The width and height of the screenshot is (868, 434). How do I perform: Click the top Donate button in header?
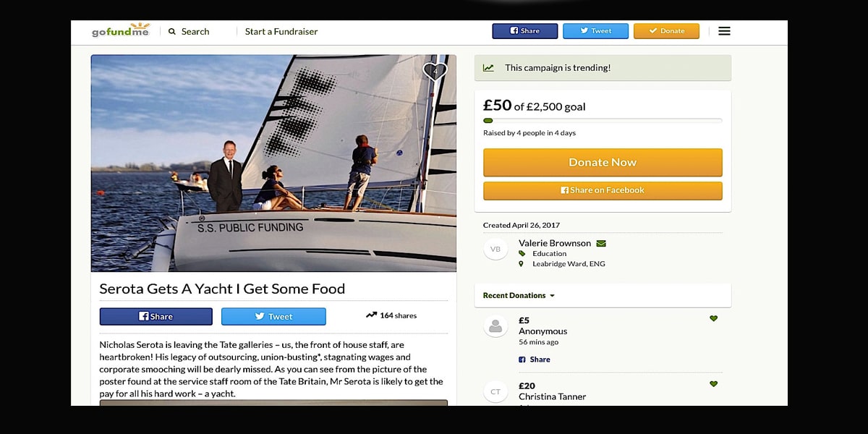[x=666, y=31]
